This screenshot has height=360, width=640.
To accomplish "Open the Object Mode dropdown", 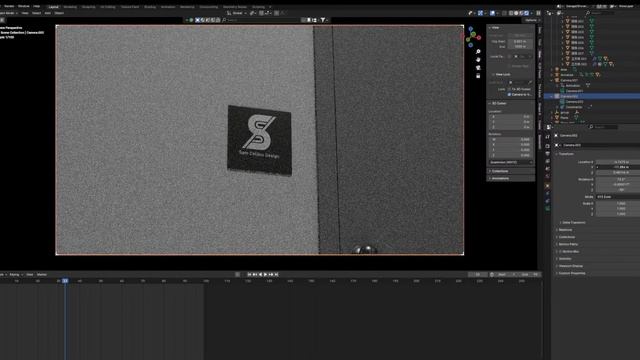I will coord(8,13).
